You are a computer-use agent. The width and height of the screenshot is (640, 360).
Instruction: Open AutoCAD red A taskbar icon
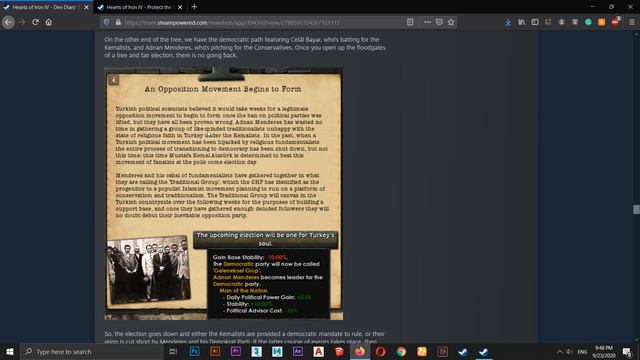[318, 351]
